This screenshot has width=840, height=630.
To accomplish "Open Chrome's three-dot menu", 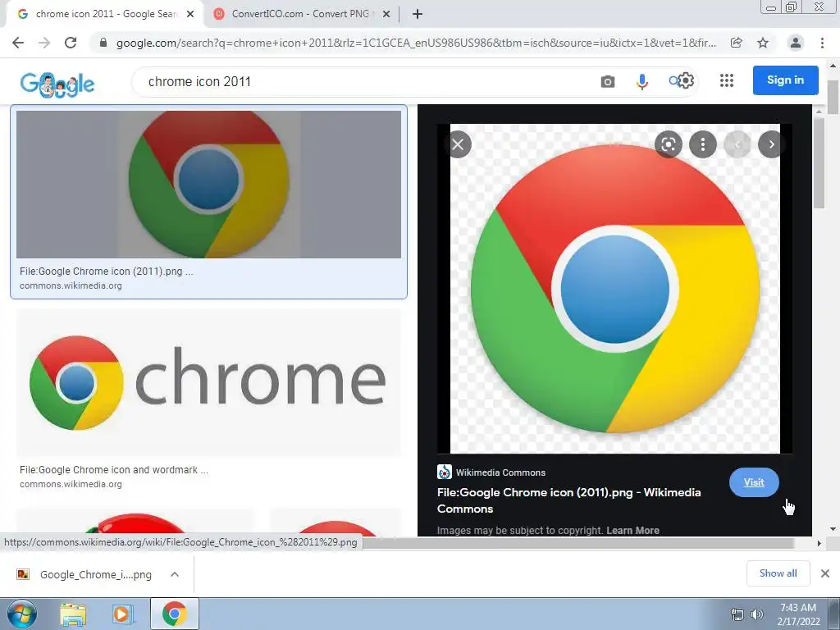I will tap(822, 43).
